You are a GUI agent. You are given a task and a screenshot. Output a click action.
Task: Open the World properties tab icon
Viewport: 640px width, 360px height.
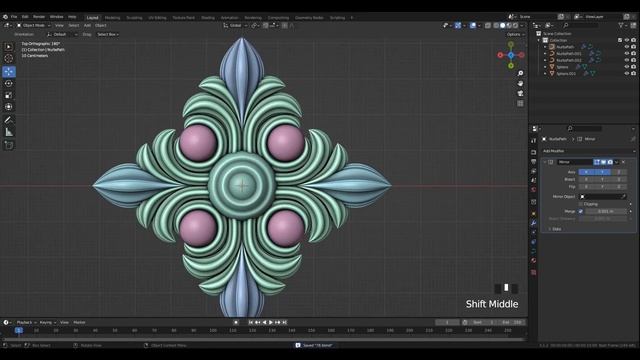(x=533, y=190)
